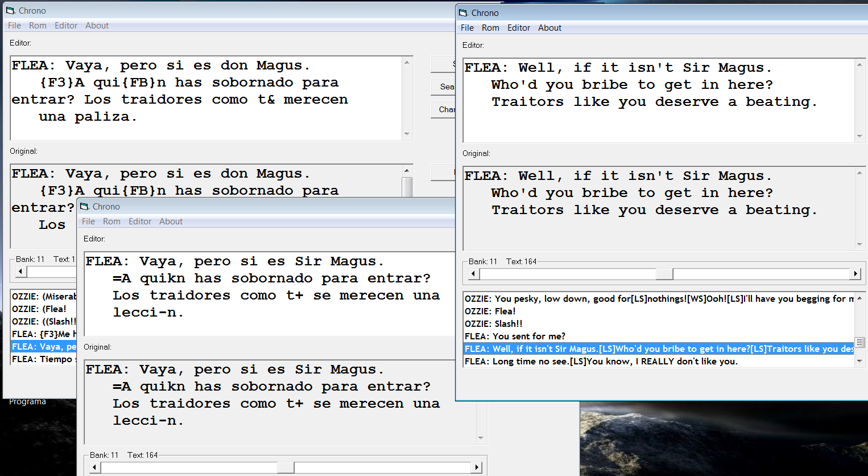Viewport: 868px width, 476px height.
Task: Select 'OZZIE: (Flea!' in the Spanish text list
Action: 39,309
